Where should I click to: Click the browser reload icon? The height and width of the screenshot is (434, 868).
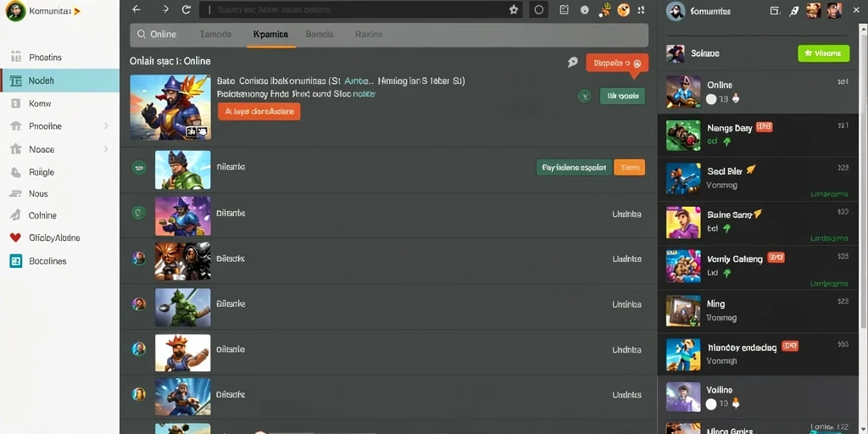coord(186,9)
